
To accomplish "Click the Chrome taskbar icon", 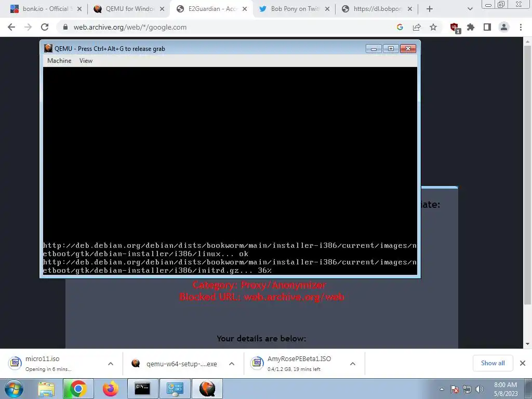I will pyautogui.click(x=78, y=389).
